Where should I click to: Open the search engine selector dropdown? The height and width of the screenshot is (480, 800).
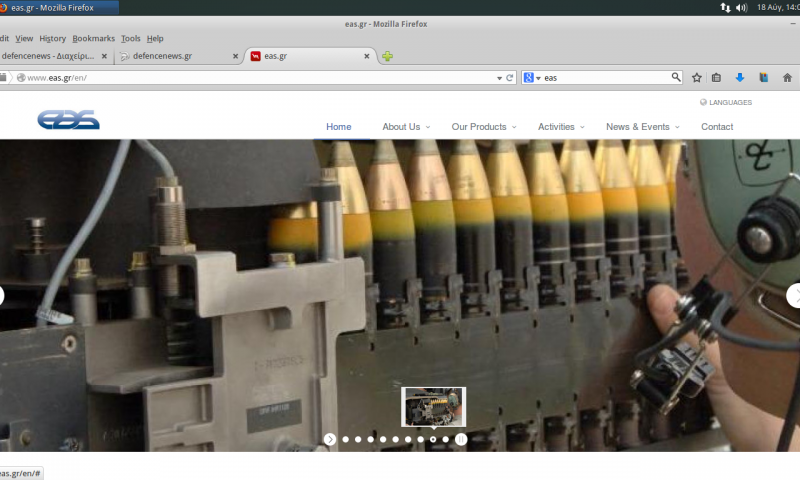pos(532,77)
